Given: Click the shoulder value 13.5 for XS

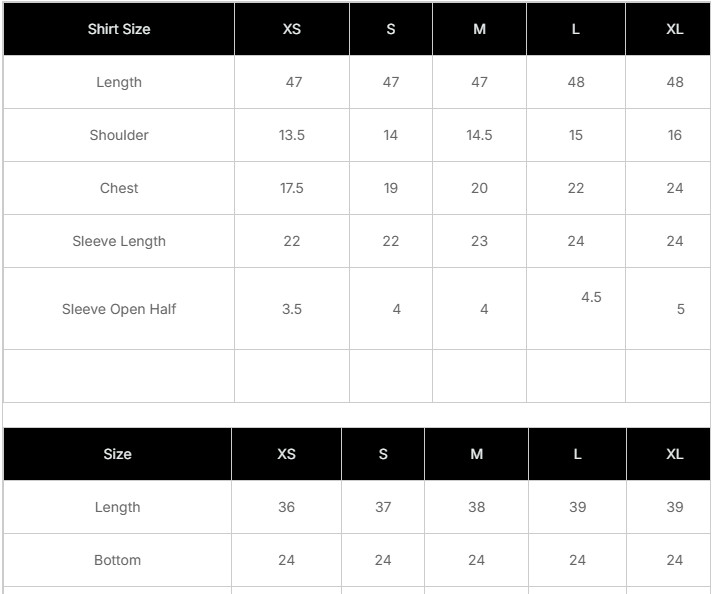Looking at the screenshot, I should pyautogui.click(x=292, y=135).
